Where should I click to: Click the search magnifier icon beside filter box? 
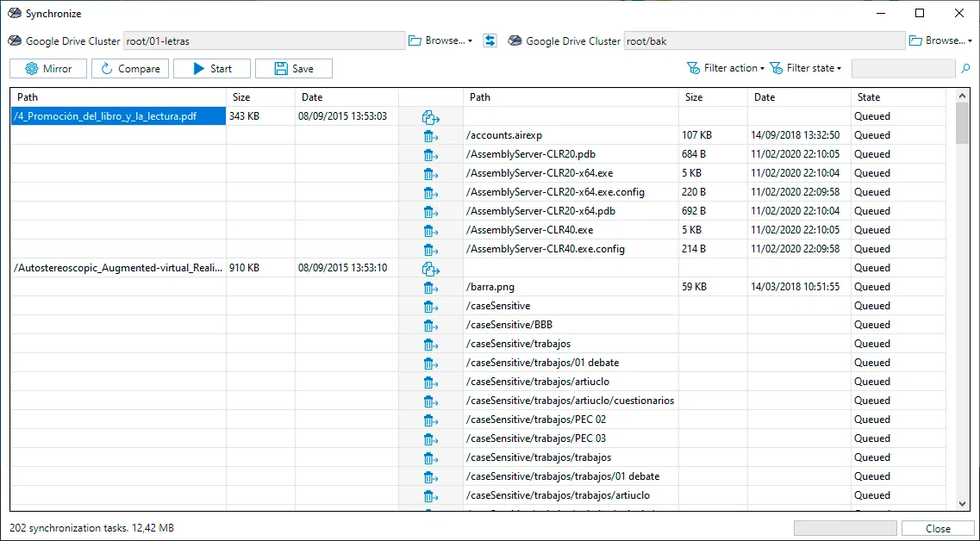click(x=965, y=69)
